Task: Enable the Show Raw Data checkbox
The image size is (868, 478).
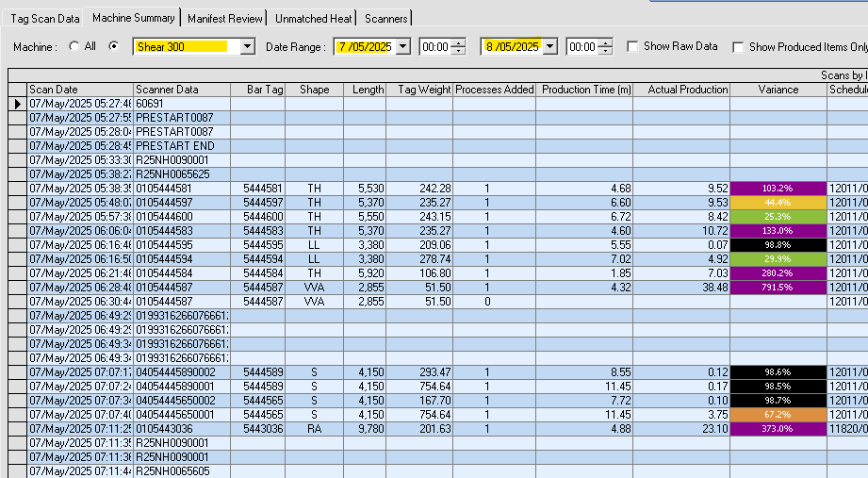Action: pyautogui.click(x=632, y=46)
